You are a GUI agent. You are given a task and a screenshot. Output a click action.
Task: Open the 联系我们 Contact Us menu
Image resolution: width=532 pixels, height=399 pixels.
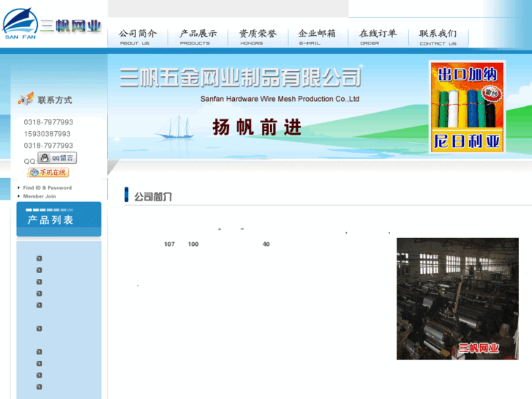pyautogui.click(x=438, y=37)
